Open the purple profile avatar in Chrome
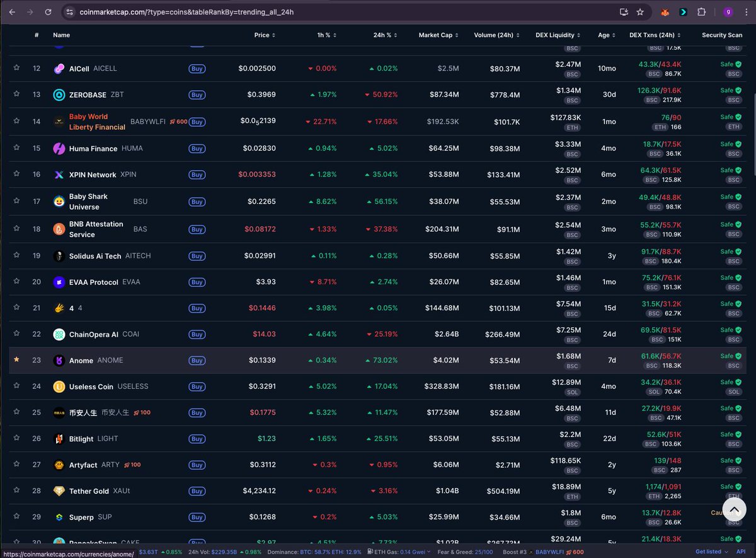The width and height of the screenshot is (756, 558). tap(728, 12)
